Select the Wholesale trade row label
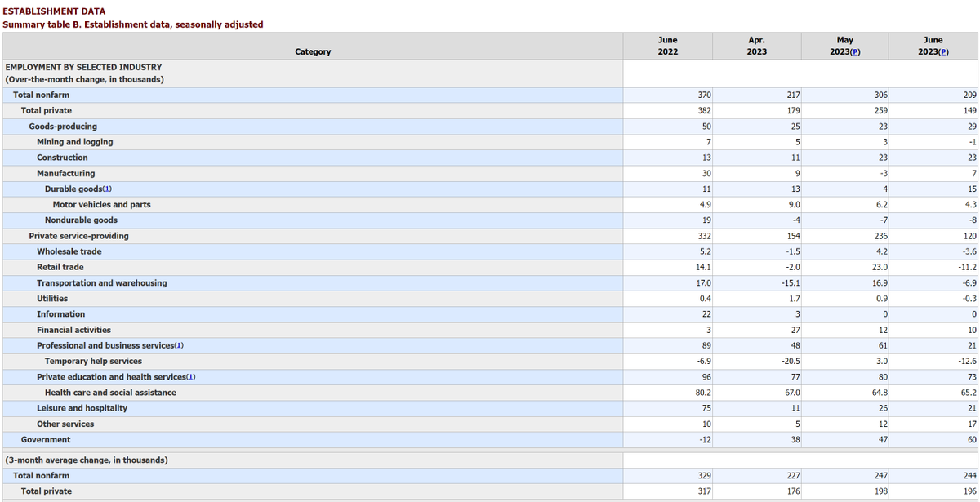The width and height of the screenshot is (980, 502). click(69, 251)
